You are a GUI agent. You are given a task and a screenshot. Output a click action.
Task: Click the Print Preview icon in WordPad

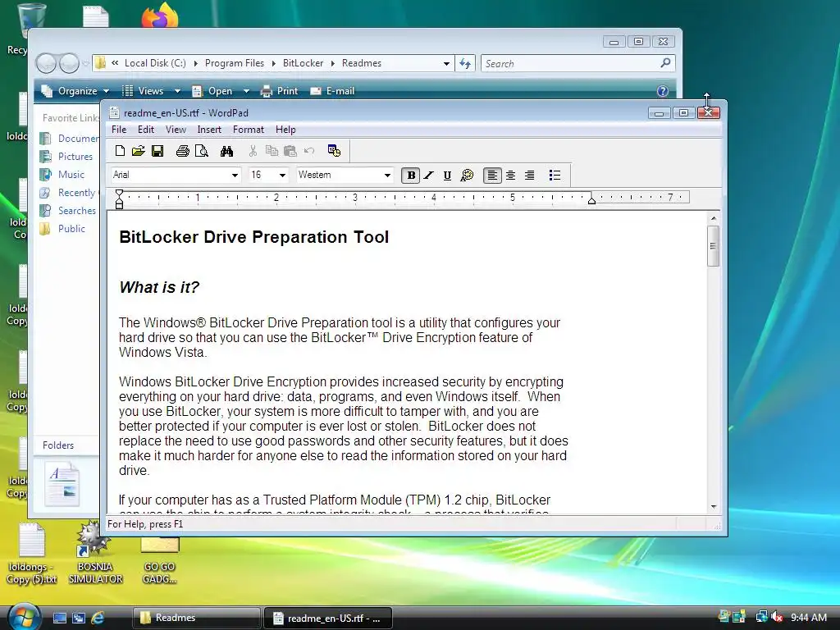(202, 151)
